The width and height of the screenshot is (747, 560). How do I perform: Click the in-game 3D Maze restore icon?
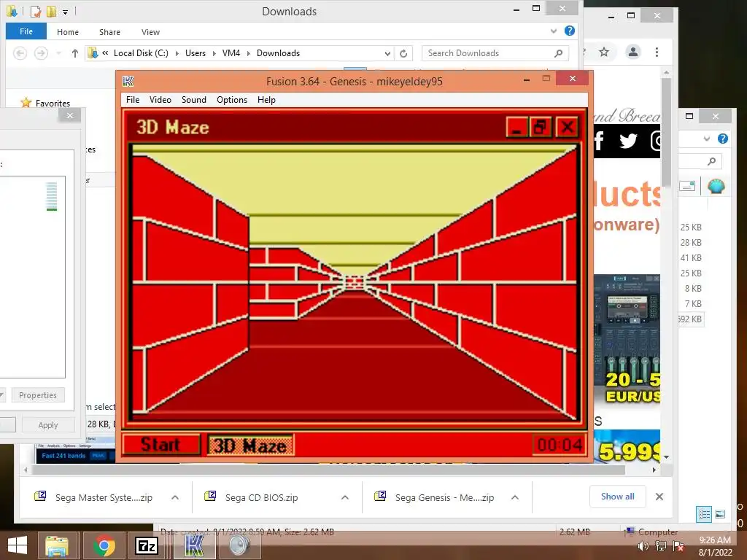point(541,127)
